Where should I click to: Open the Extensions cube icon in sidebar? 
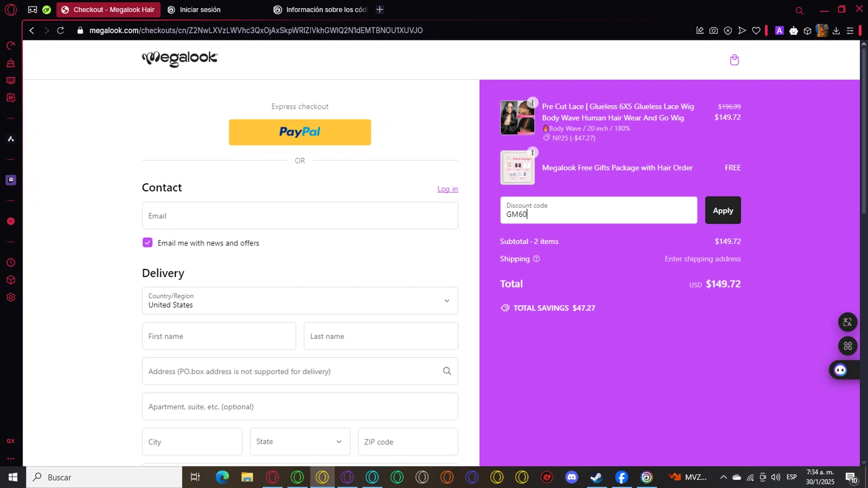(10, 280)
